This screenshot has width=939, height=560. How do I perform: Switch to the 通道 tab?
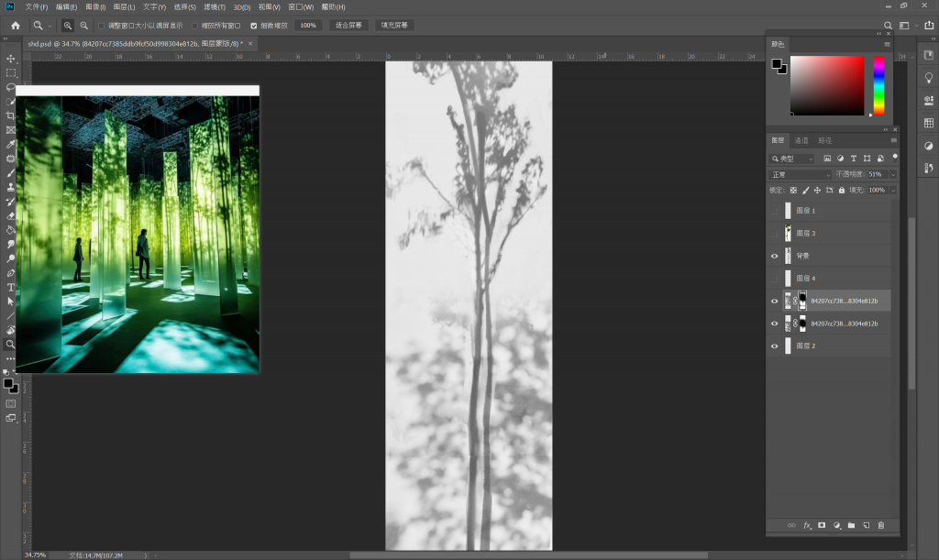click(801, 140)
